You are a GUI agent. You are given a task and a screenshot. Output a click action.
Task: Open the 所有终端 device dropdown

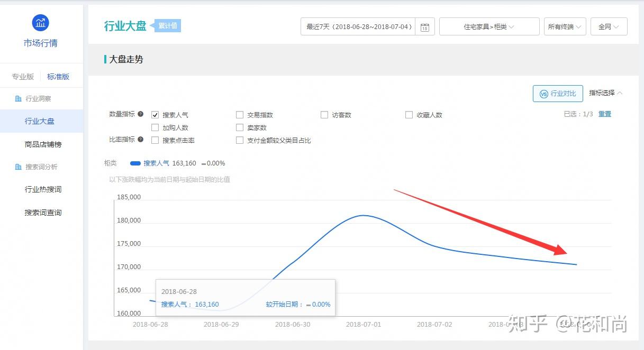(565, 27)
